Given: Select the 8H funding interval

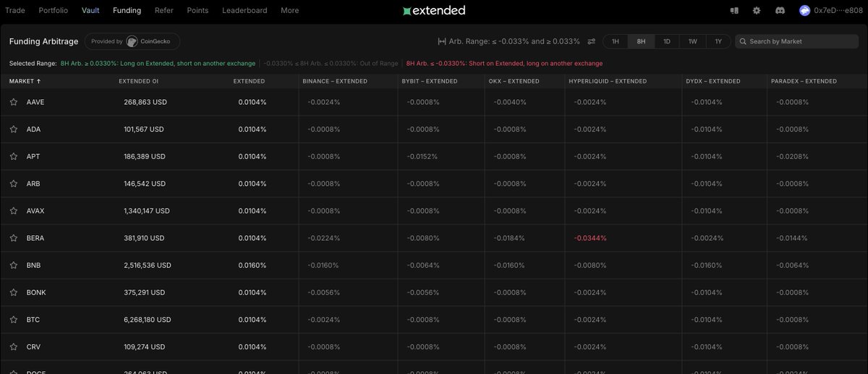Looking at the screenshot, I should click(641, 41).
